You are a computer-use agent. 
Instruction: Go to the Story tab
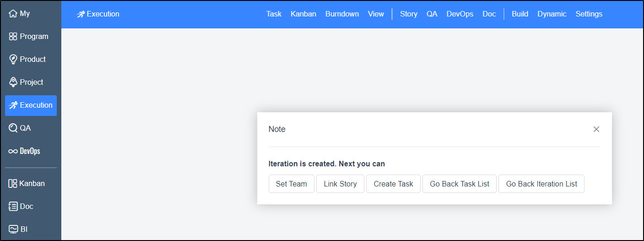click(x=409, y=14)
